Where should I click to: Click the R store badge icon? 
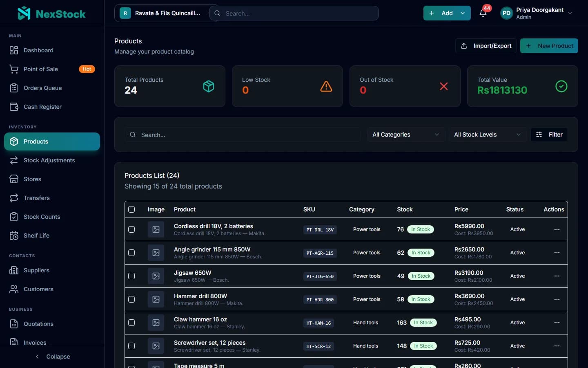point(125,13)
